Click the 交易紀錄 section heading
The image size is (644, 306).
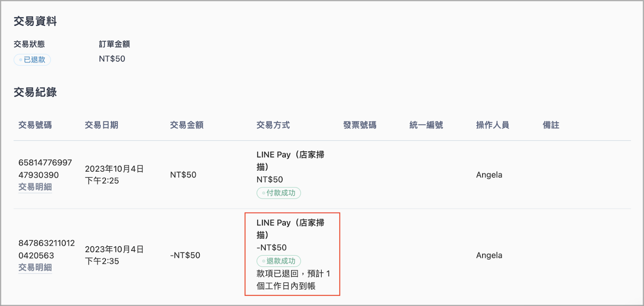pos(35,92)
